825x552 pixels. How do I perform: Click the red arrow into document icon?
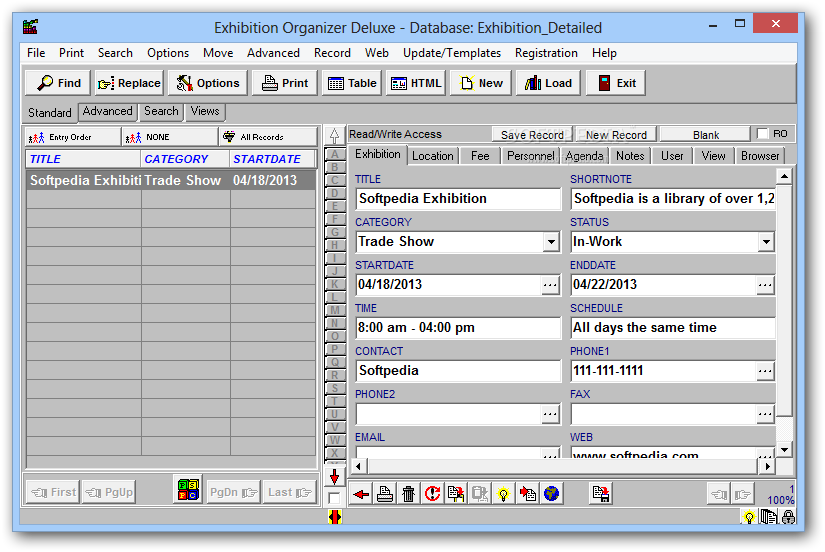[x=527, y=494]
